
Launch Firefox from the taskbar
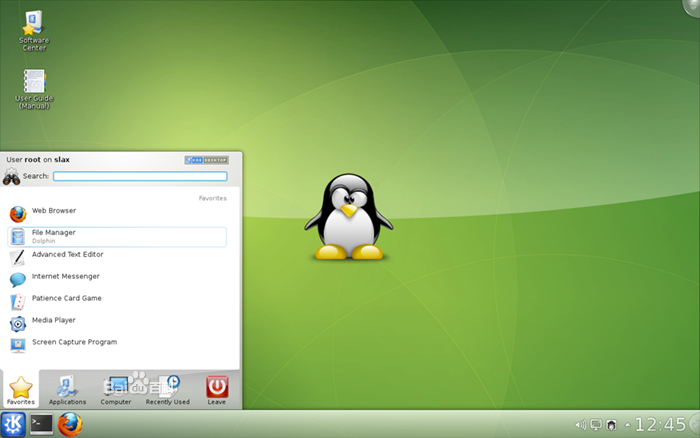coord(70,424)
